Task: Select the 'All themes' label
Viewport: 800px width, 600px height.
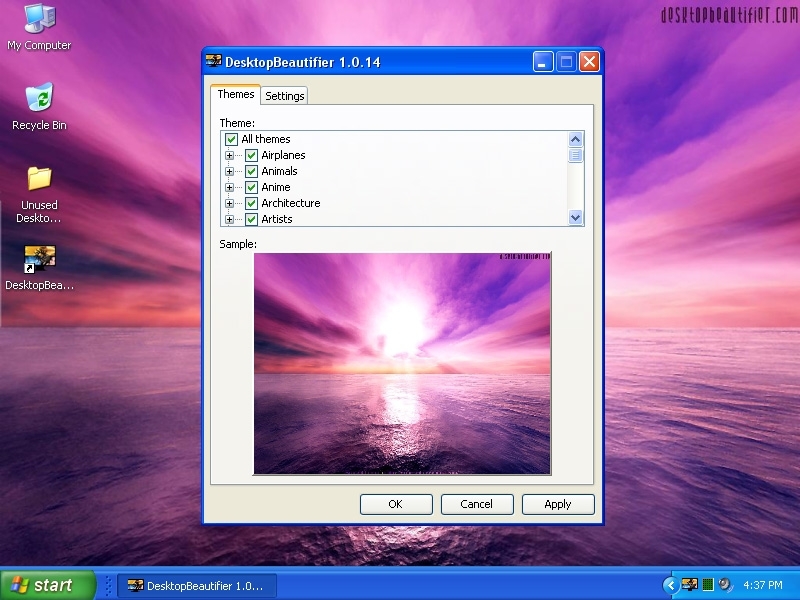Action: [266, 139]
